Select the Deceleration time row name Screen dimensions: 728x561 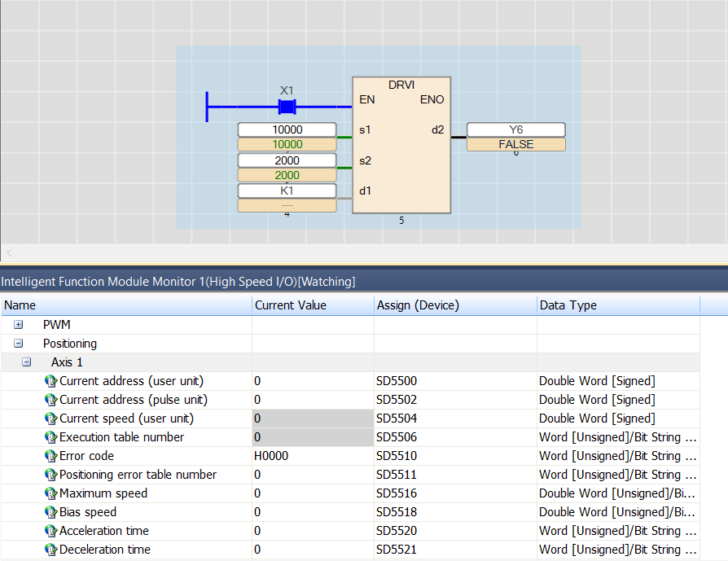(x=105, y=550)
